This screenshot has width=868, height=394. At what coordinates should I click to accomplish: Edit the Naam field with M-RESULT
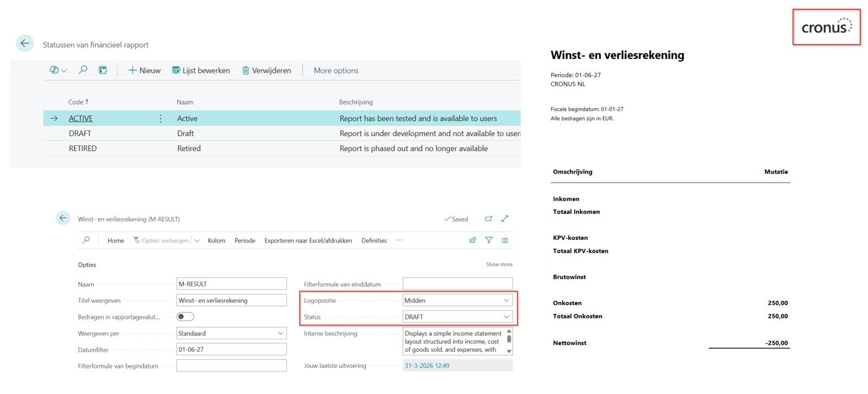(x=231, y=283)
